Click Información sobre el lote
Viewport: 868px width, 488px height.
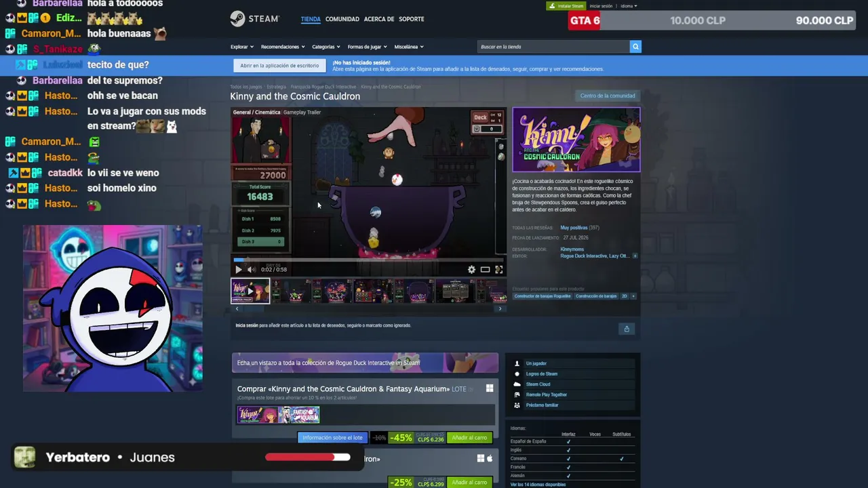332,438
